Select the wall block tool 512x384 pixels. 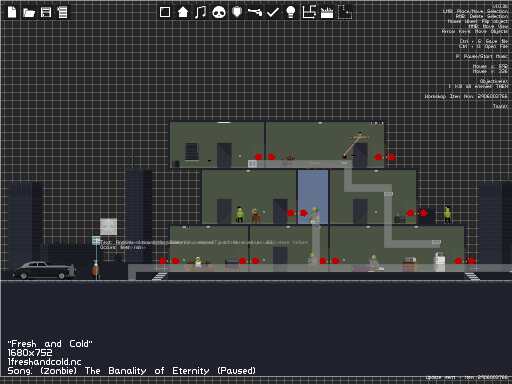(x=165, y=12)
